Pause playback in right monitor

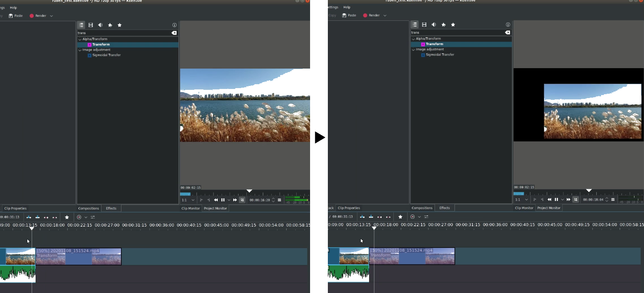[556, 200]
